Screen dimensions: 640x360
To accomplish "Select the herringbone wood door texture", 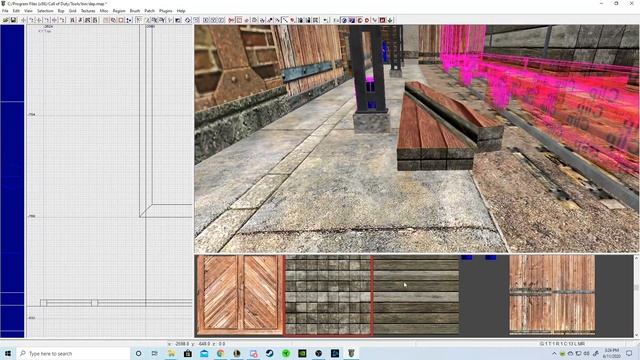I will 240,295.
